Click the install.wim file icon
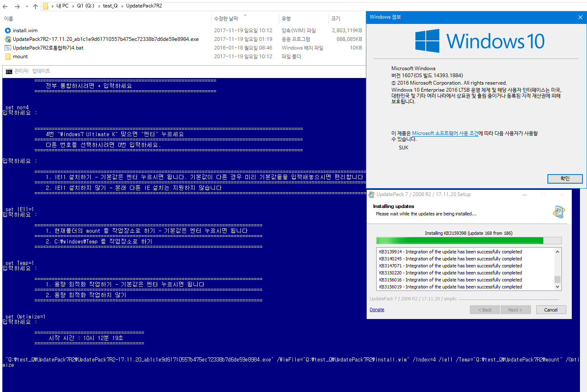Screen dimensions: 587x392 [8, 31]
